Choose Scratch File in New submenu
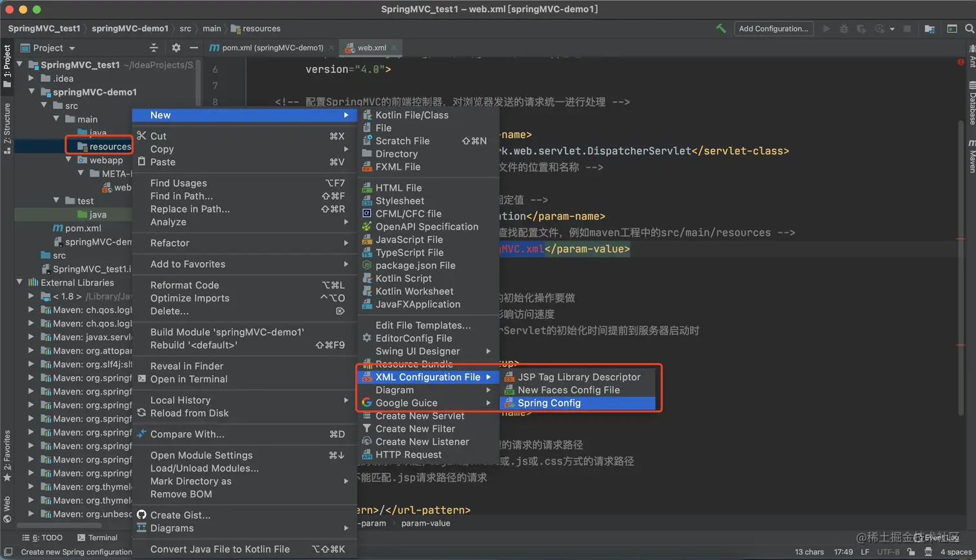The height and width of the screenshot is (560, 976). point(429,141)
